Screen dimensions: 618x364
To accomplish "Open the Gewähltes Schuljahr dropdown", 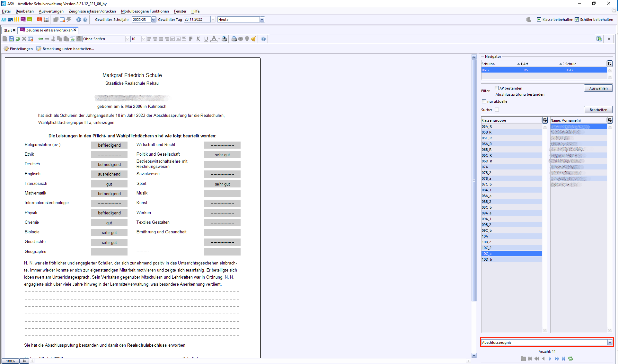I will (154, 20).
